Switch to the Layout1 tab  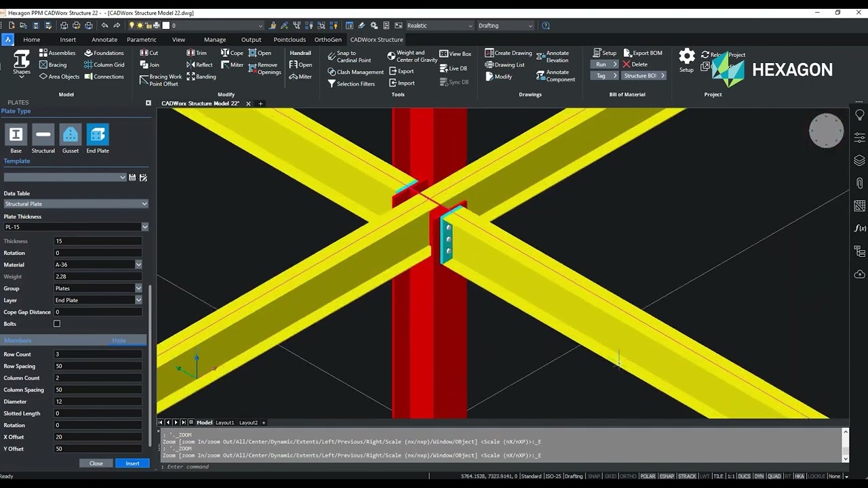[224, 422]
